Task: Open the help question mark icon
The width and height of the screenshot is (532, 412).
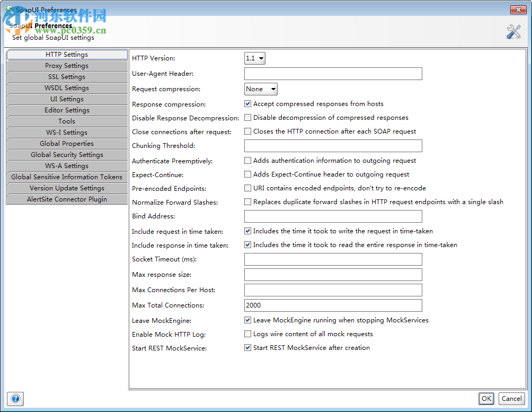Action: click(x=15, y=398)
